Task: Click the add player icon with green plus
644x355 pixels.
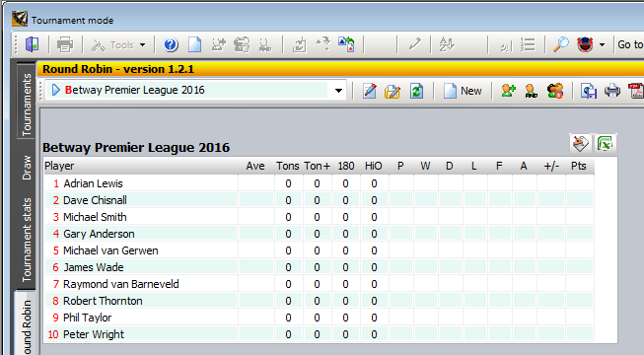Action: pyautogui.click(x=509, y=91)
